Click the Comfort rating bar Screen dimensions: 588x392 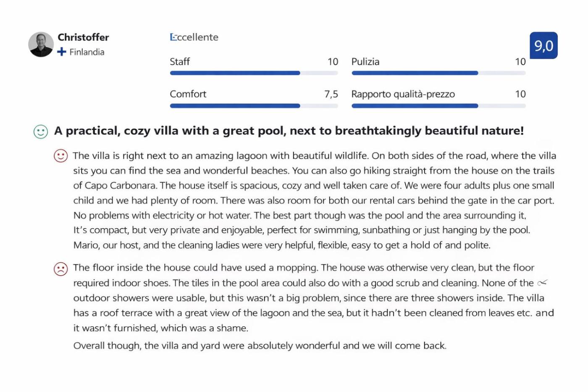(x=254, y=106)
